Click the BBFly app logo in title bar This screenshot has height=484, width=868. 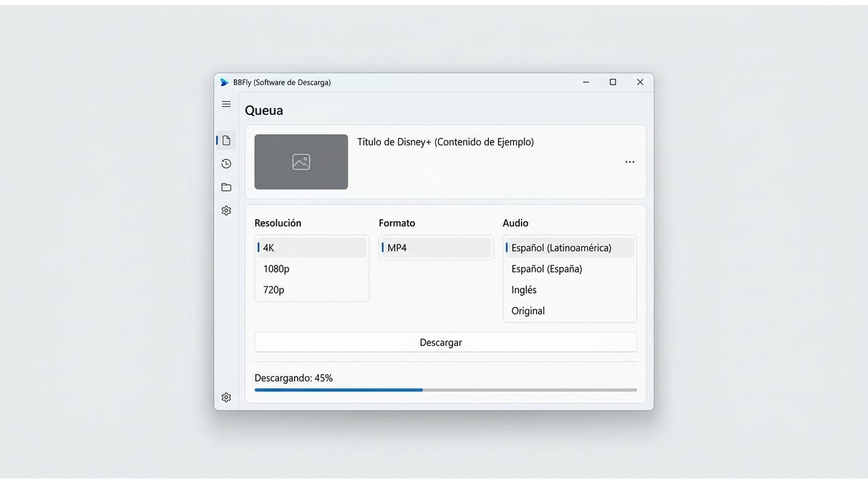(x=224, y=83)
